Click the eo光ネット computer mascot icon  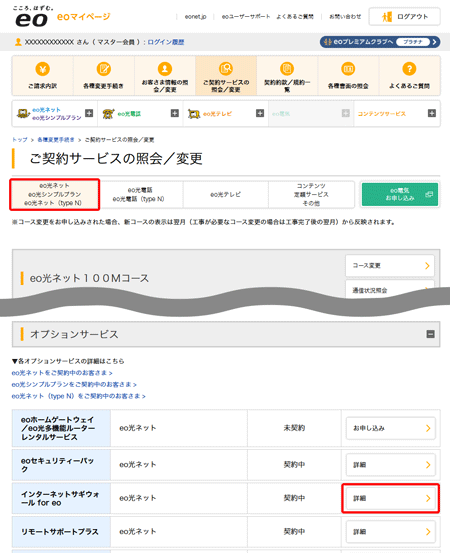click(23, 114)
